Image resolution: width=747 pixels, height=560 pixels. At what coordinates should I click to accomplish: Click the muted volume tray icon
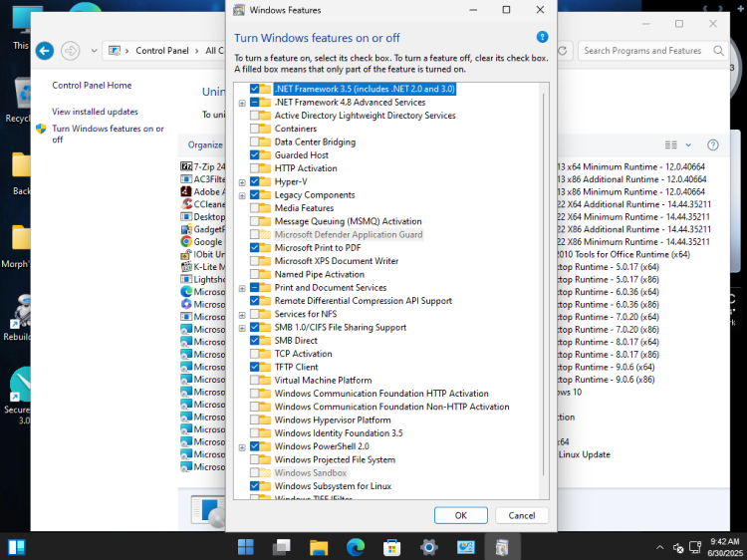[x=678, y=547]
